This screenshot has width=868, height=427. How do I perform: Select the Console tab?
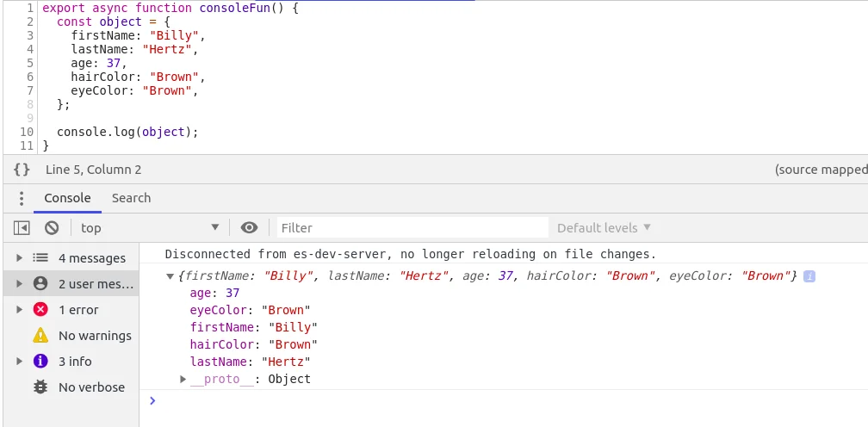67,198
